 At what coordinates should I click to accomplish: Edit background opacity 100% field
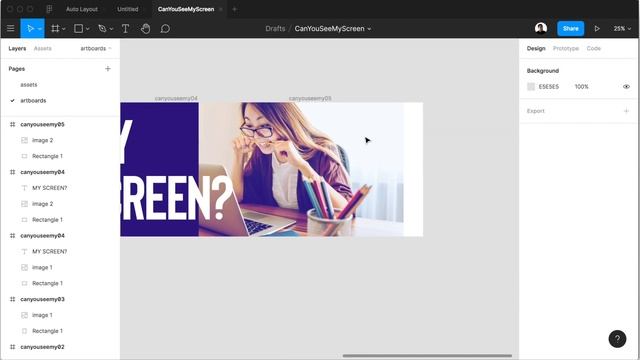(582, 87)
